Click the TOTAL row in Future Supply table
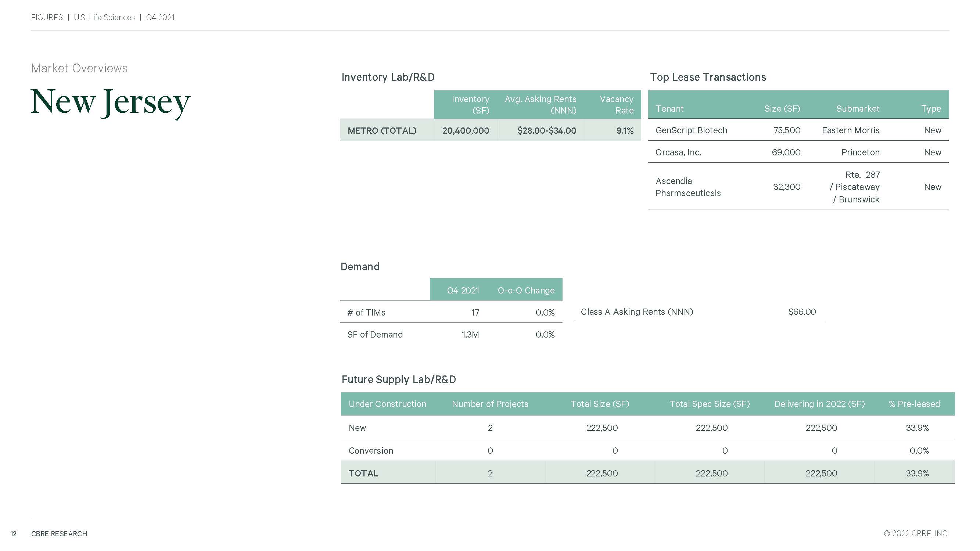The width and height of the screenshot is (980, 551). point(363,473)
